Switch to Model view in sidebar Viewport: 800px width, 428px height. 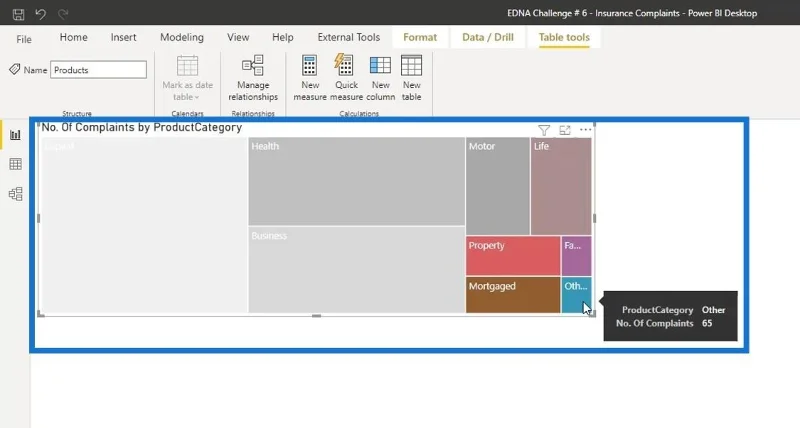point(15,194)
